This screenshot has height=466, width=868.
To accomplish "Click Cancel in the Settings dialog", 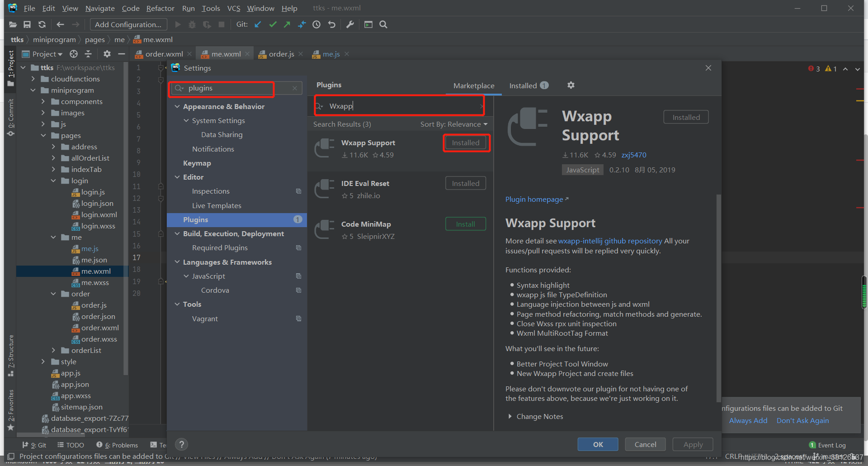I will pos(645,444).
